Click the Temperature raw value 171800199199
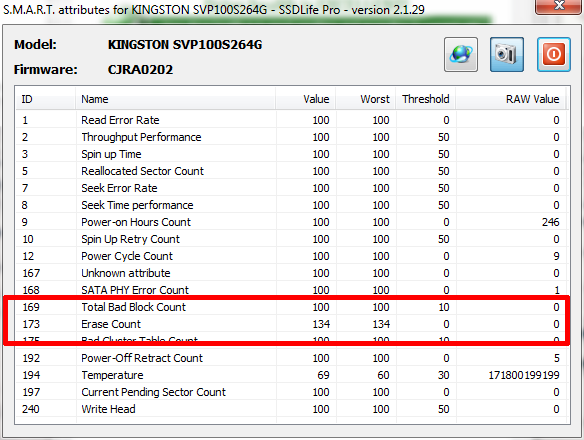584x440 pixels. coord(524,375)
